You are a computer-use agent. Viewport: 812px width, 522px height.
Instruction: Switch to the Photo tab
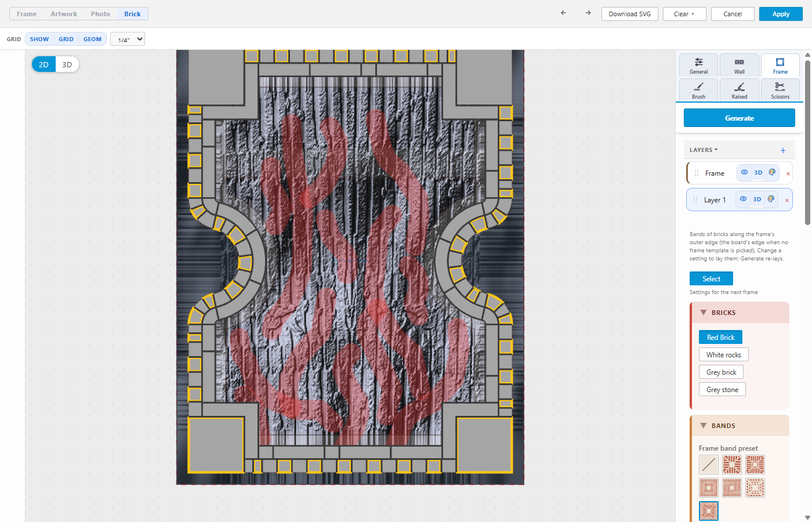click(100, 14)
